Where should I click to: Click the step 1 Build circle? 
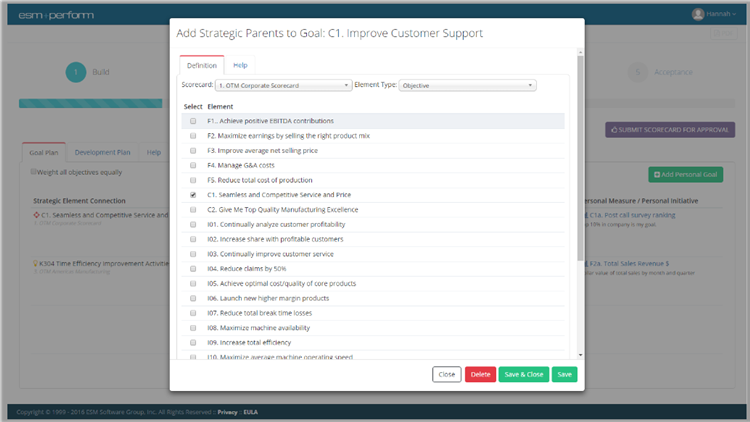pos(76,72)
